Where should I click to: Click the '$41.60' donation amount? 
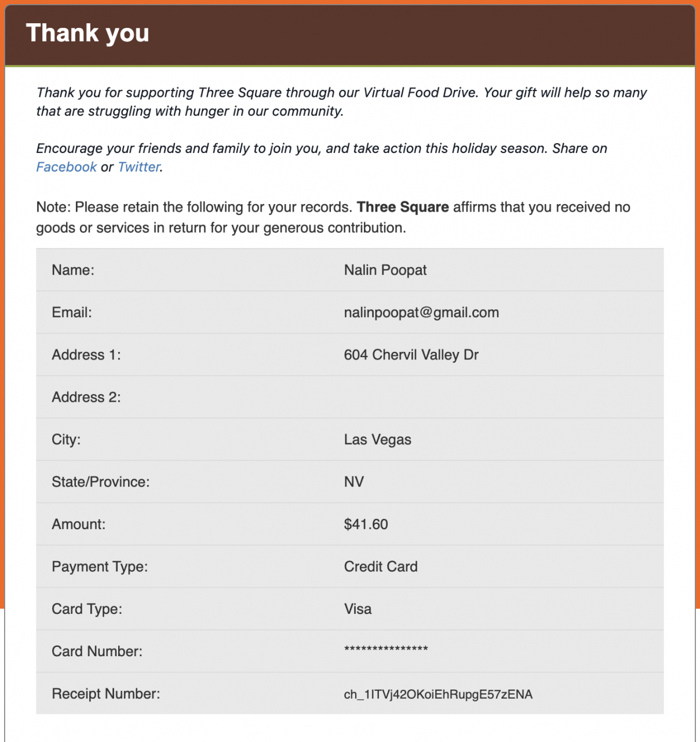(366, 524)
